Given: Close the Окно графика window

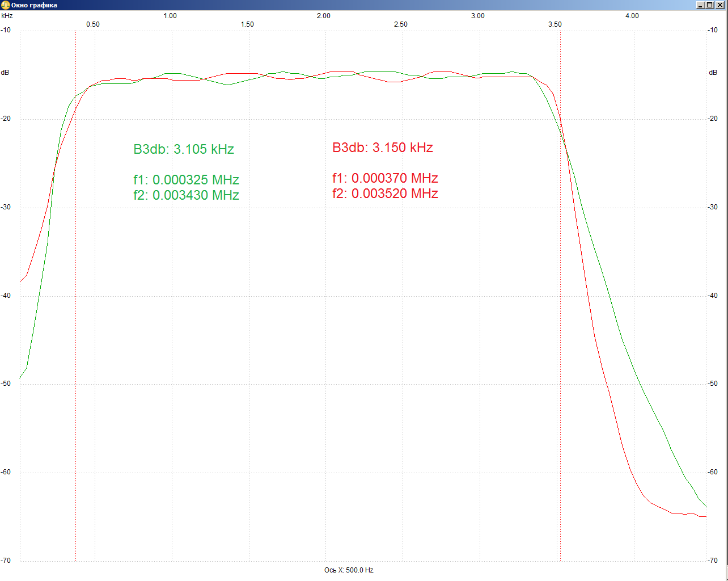Looking at the screenshot, I should 720,5.
